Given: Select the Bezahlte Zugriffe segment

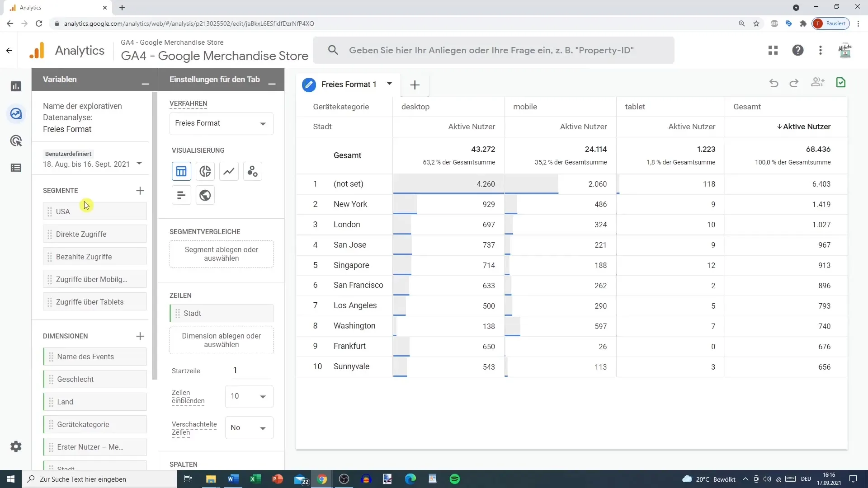Looking at the screenshot, I should (x=95, y=257).
